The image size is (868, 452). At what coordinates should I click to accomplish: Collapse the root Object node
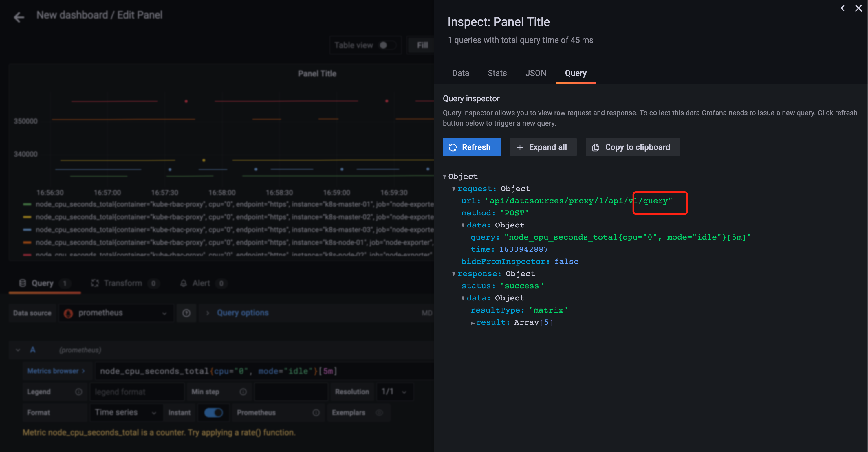pos(444,177)
